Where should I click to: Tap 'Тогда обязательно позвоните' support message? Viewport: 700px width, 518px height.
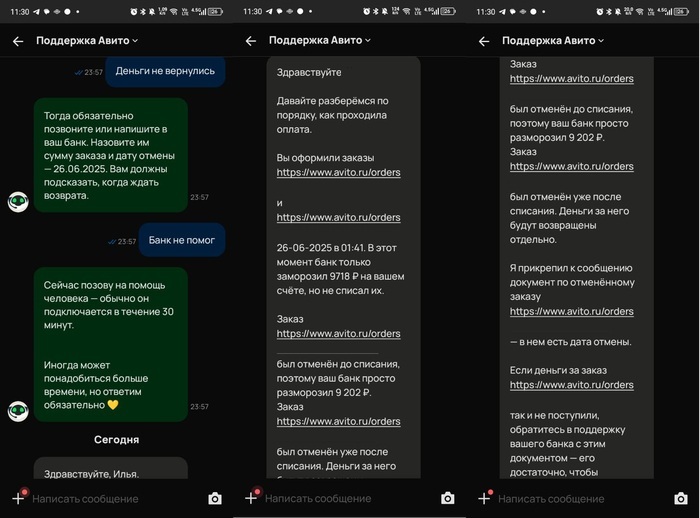(x=111, y=155)
